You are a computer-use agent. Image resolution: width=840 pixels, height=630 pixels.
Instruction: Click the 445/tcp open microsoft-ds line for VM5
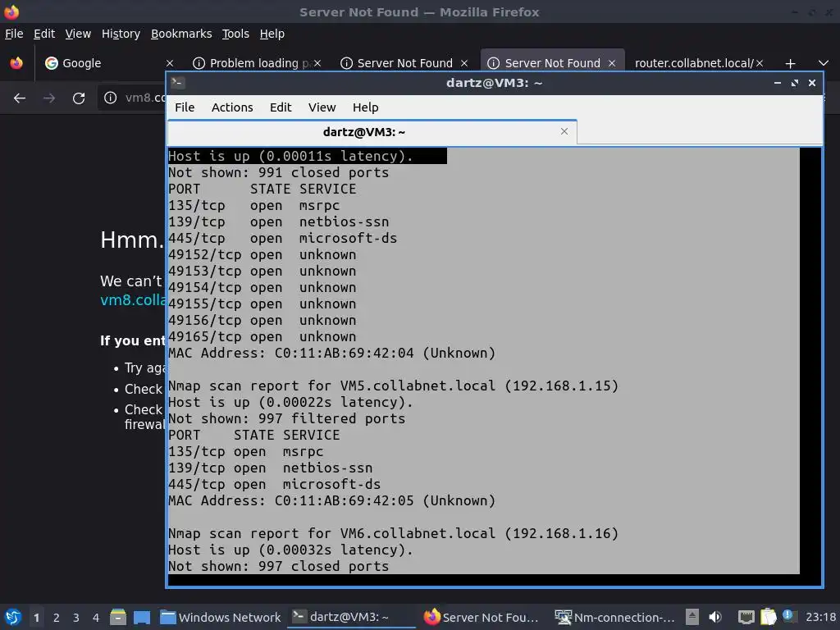coord(274,484)
